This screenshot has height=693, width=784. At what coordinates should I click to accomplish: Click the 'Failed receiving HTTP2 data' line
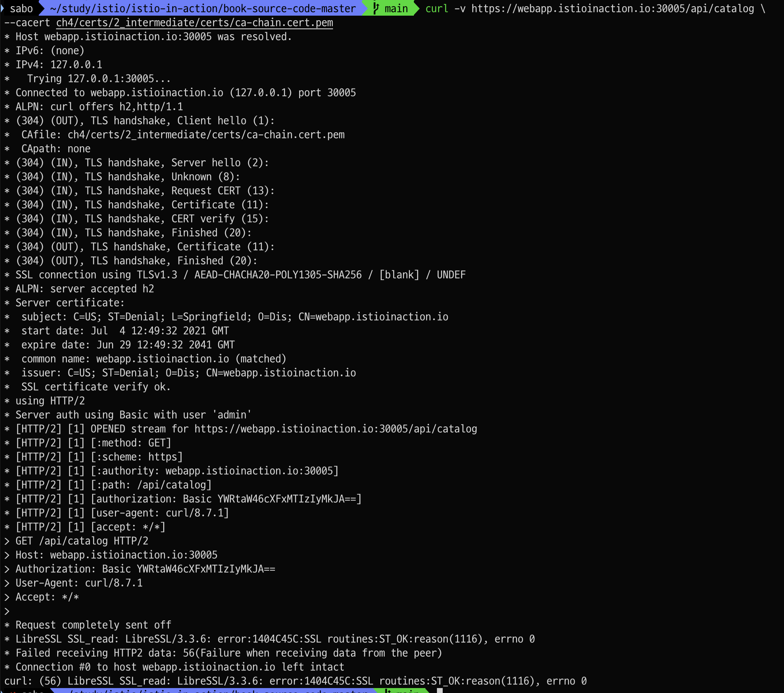coord(223,653)
